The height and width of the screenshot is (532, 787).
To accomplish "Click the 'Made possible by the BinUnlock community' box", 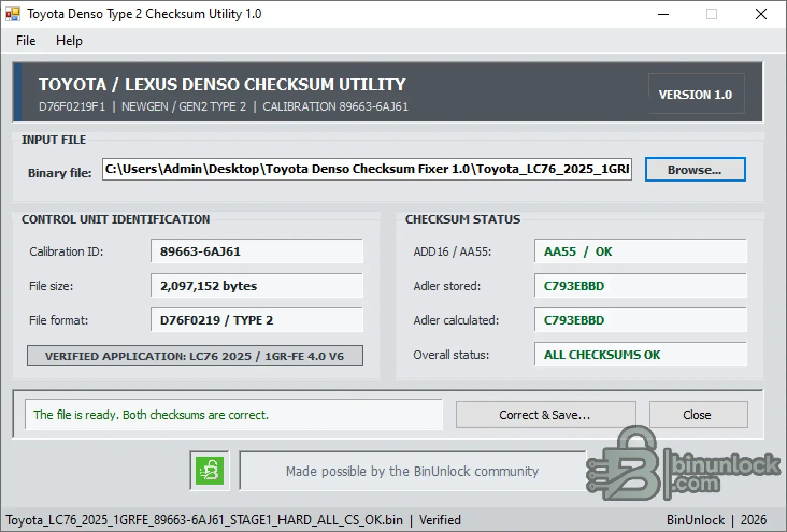I will tap(412, 471).
